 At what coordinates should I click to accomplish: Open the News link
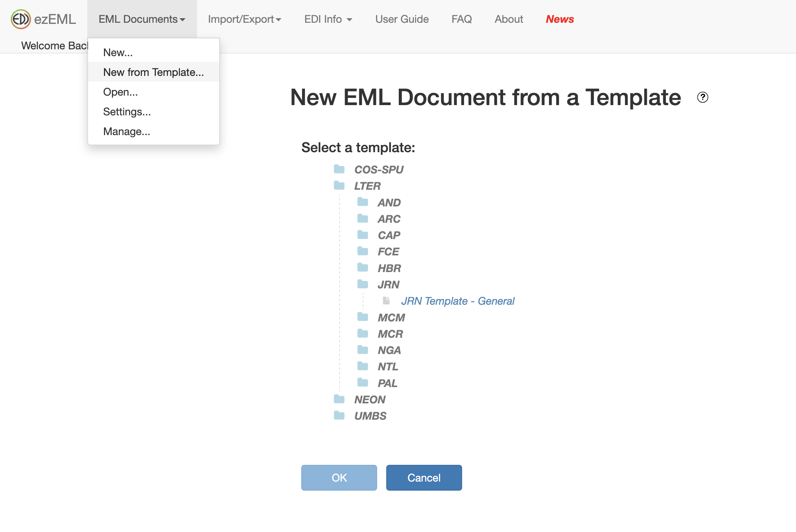[560, 19]
